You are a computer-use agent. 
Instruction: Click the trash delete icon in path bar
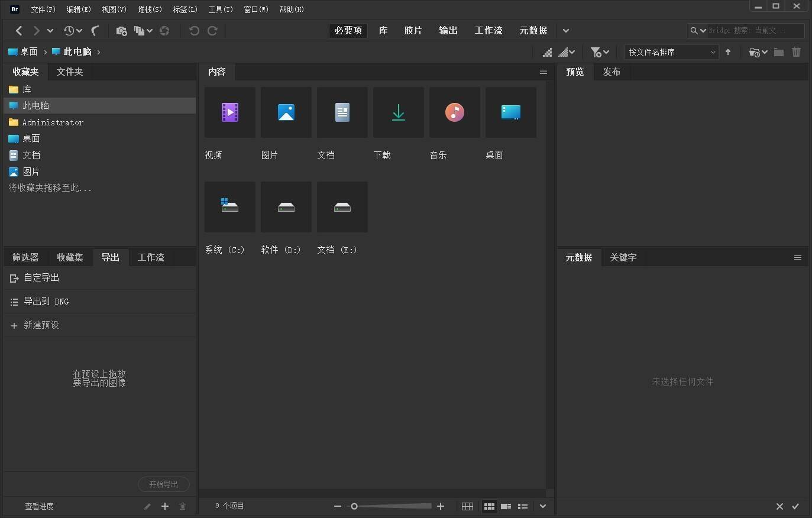[796, 52]
